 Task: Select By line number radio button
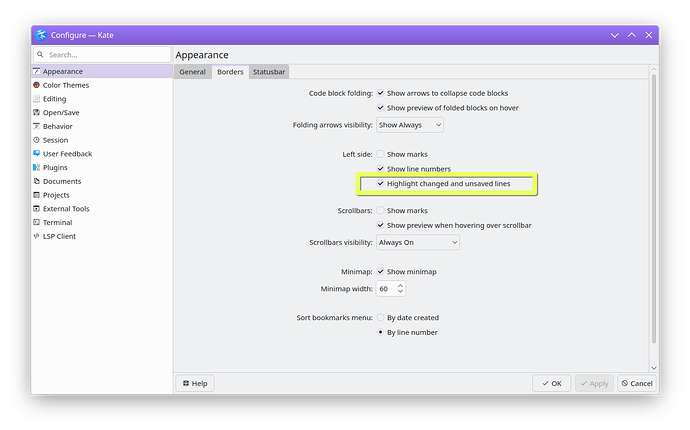tap(381, 332)
